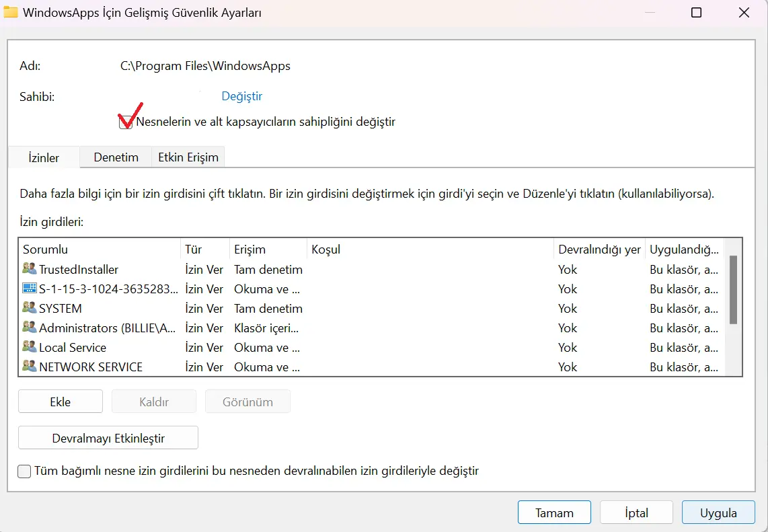This screenshot has width=768, height=532.
Task: Open the Etkin Erişim tab
Action: click(188, 157)
